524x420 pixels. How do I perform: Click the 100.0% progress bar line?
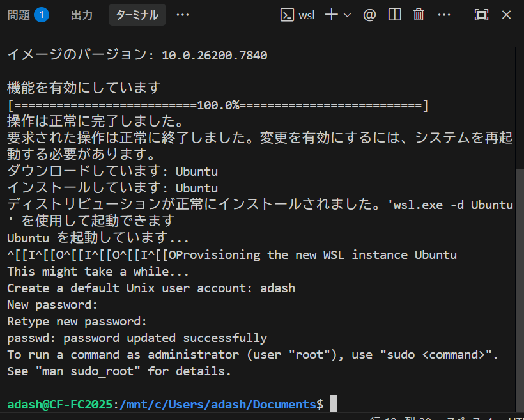pos(217,105)
